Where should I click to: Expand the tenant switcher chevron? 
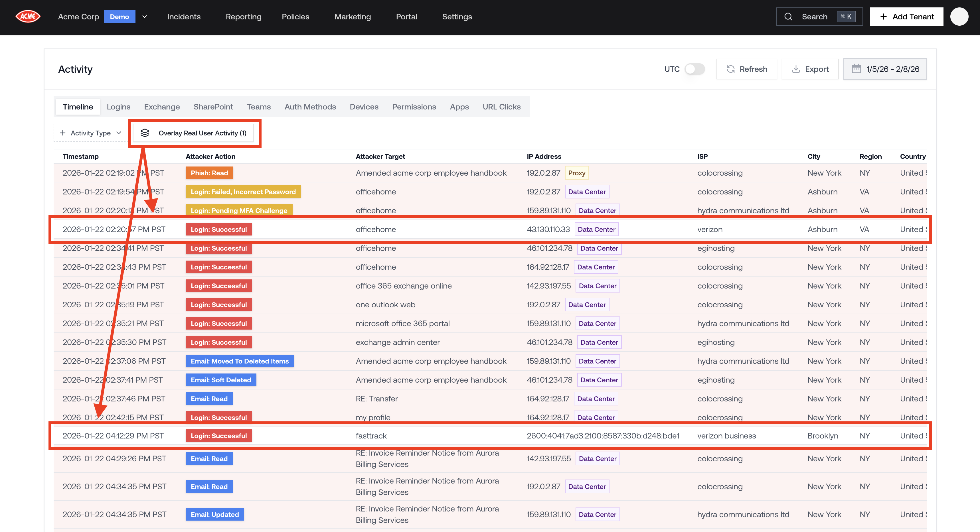tap(145, 17)
